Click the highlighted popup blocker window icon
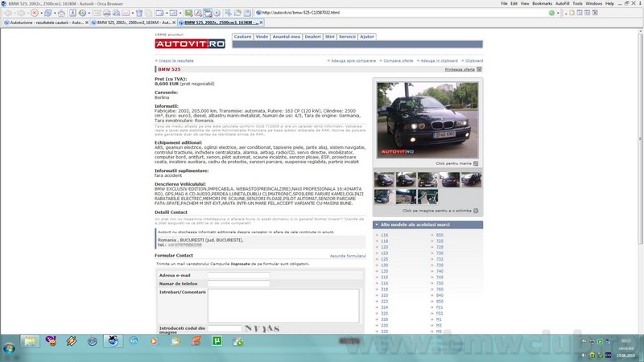 point(208,13)
